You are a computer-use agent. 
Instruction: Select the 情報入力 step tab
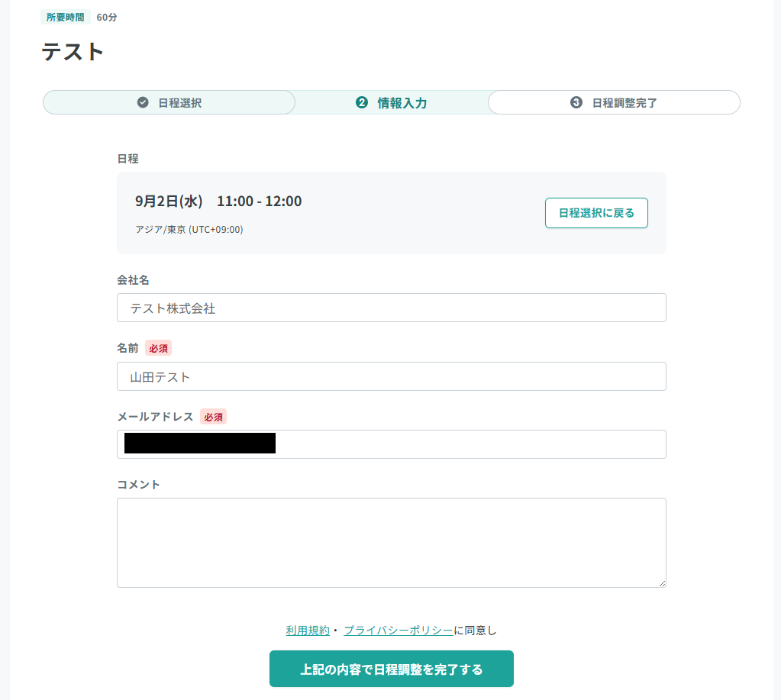(392, 102)
